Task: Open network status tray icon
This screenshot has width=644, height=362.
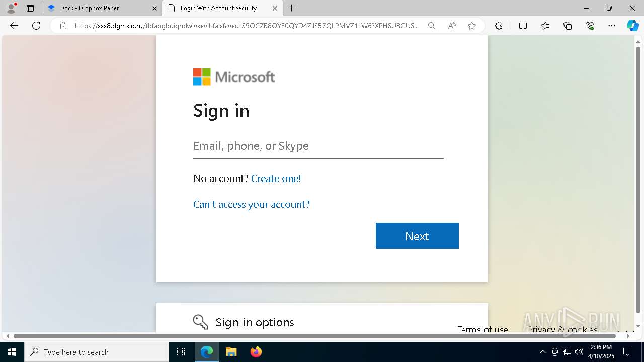Action: point(567,352)
